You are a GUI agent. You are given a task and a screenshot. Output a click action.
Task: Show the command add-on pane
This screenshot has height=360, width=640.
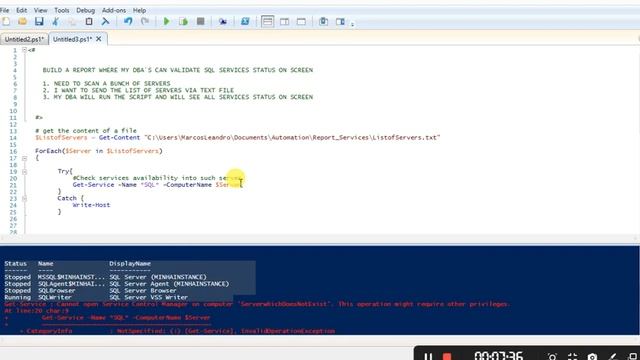[340, 21]
